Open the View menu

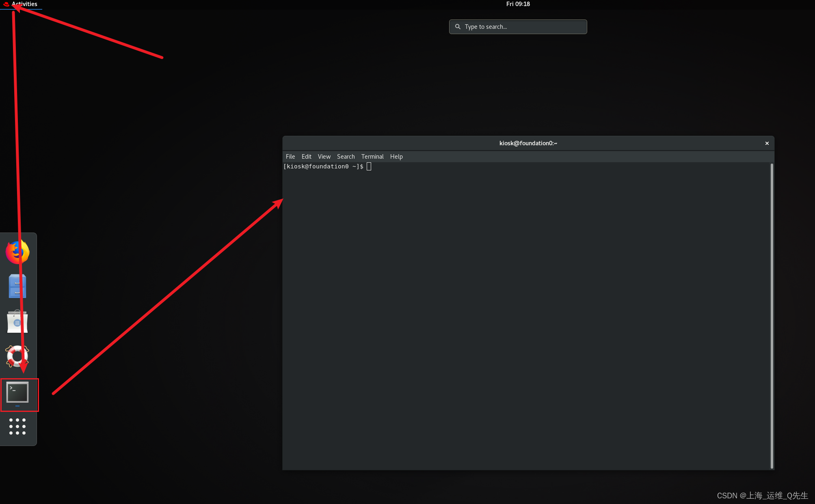324,157
